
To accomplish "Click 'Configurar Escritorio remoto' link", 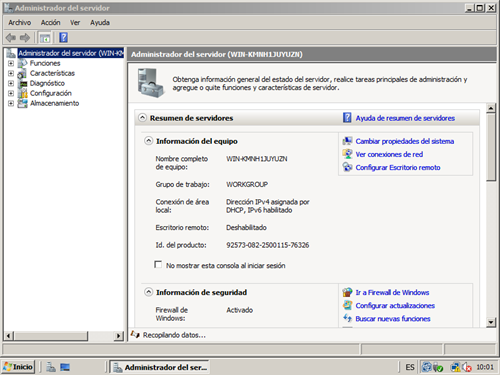I will click(398, 167).
